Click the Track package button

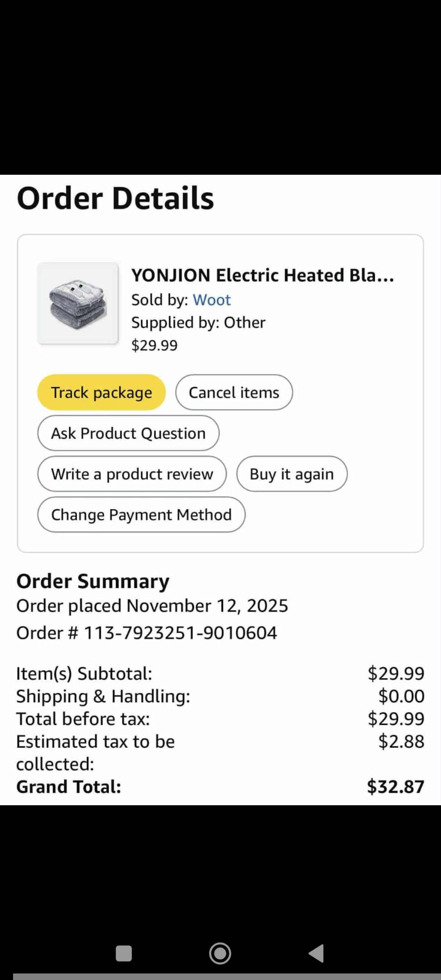click(101, 392)
